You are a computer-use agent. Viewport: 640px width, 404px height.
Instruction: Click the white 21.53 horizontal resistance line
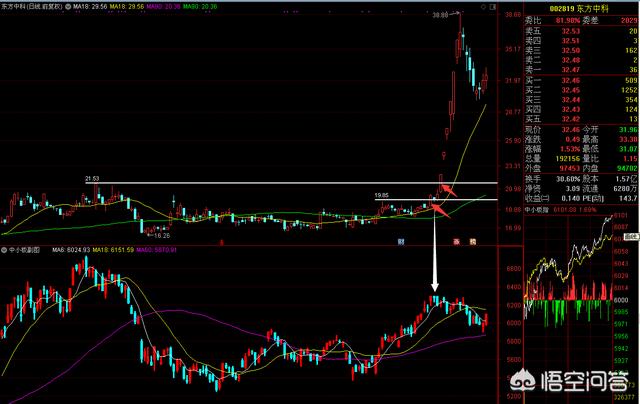(x=250, y=183)
